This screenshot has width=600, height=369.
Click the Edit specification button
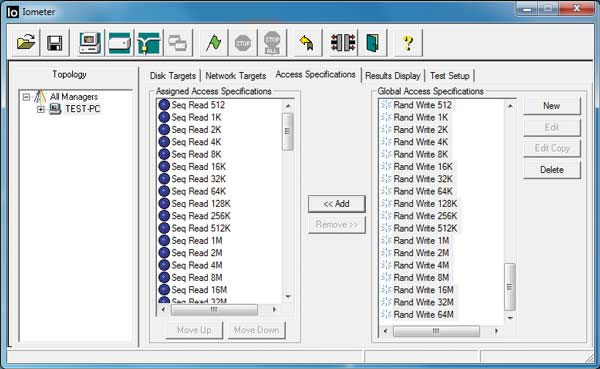coord(551,127)
